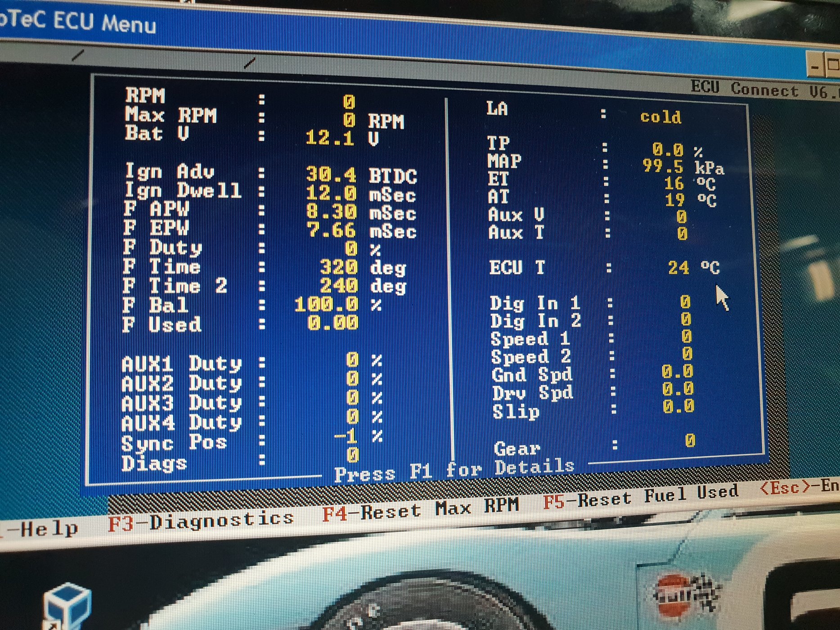
Task: Click the Aux V label
Action: pyautogui.click(x=516, y=215)
